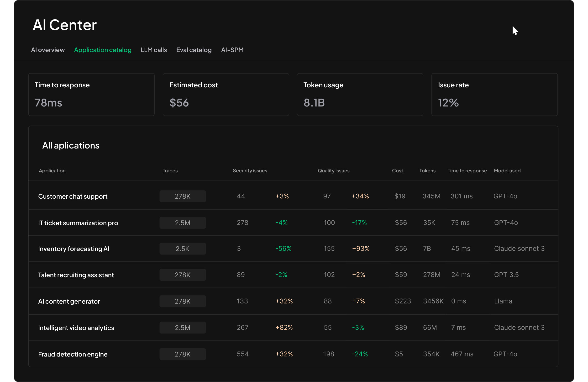Screen dimensions: 588x382
Task: Select the Issue rate card
Action: 494,95
